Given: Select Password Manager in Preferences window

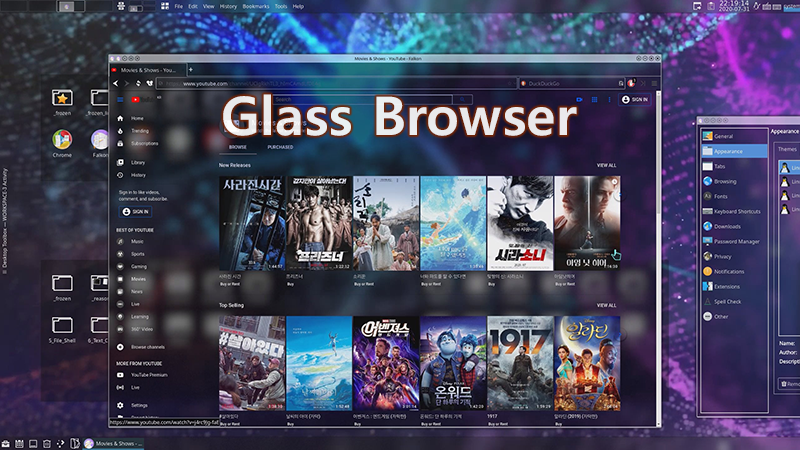Looking at the screenshot, I should pos(734,241).
